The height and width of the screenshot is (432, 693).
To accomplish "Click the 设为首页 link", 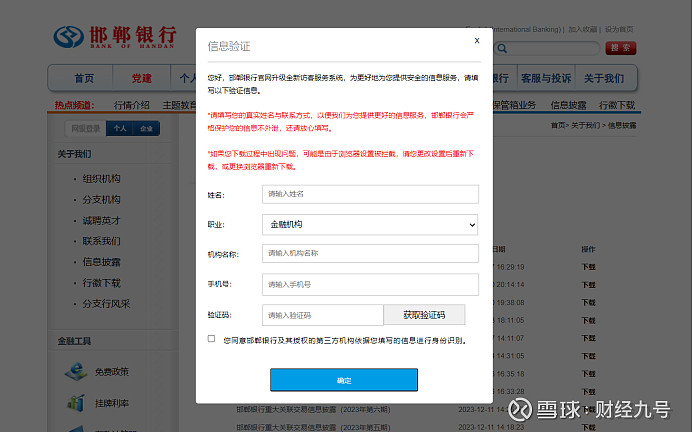I will (x=619, y=29).
